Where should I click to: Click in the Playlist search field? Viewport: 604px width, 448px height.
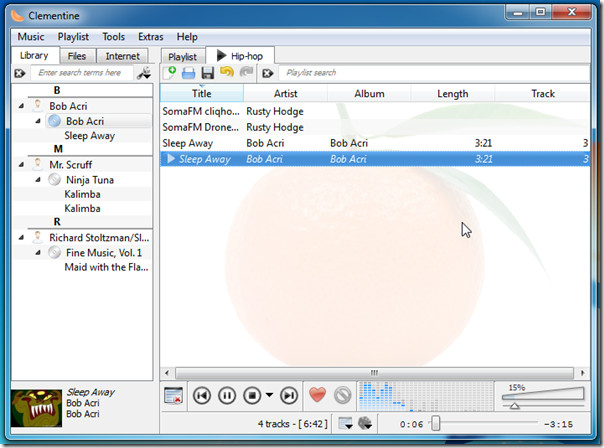[x=434, y=73]
